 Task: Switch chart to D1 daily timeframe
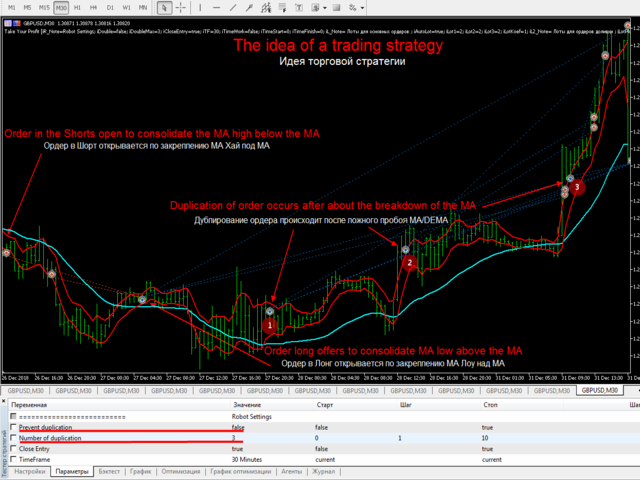(x=110, y=7)
